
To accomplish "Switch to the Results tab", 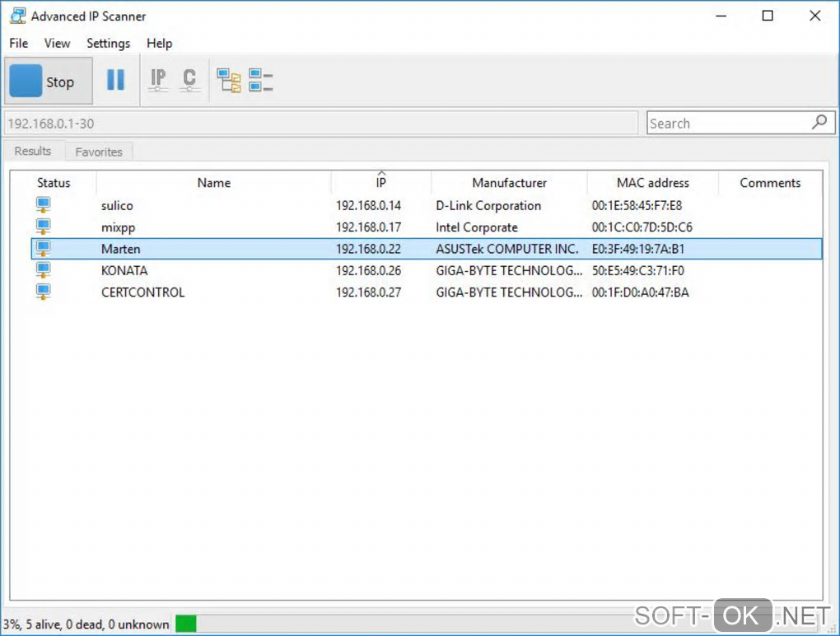I will pyautogui.click(x=33, y=151).
